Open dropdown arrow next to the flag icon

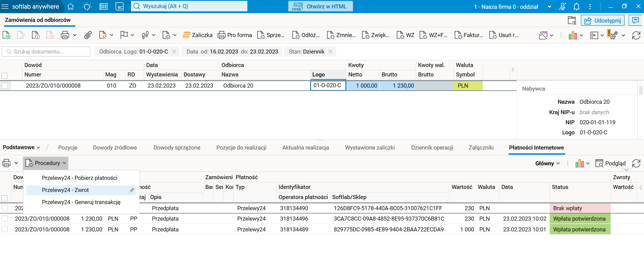[132, 35]
